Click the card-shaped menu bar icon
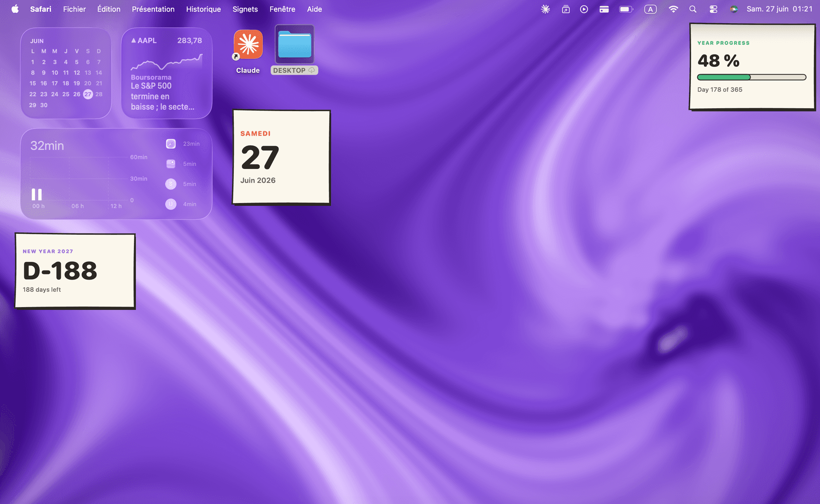 604,9
